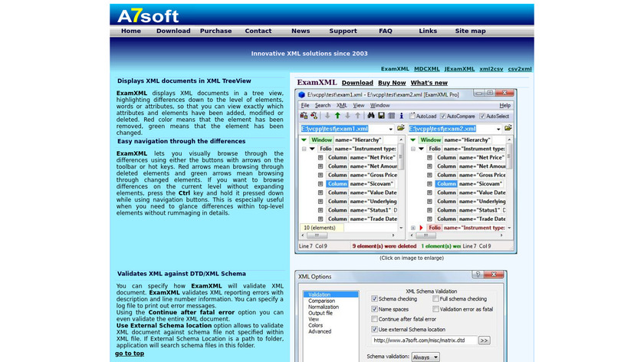Image resolution: width=644 pixels, height=362 pixels.
Task: Click the red arrow marker beside red Folio row
Action: [421, 228]
